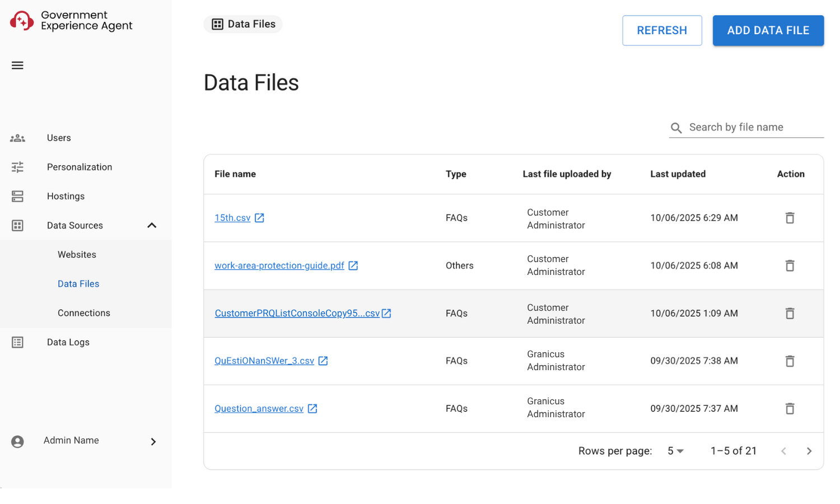Open the Question_answer.csv link
The width and height of the screenshot is (840, 504).
259,409
